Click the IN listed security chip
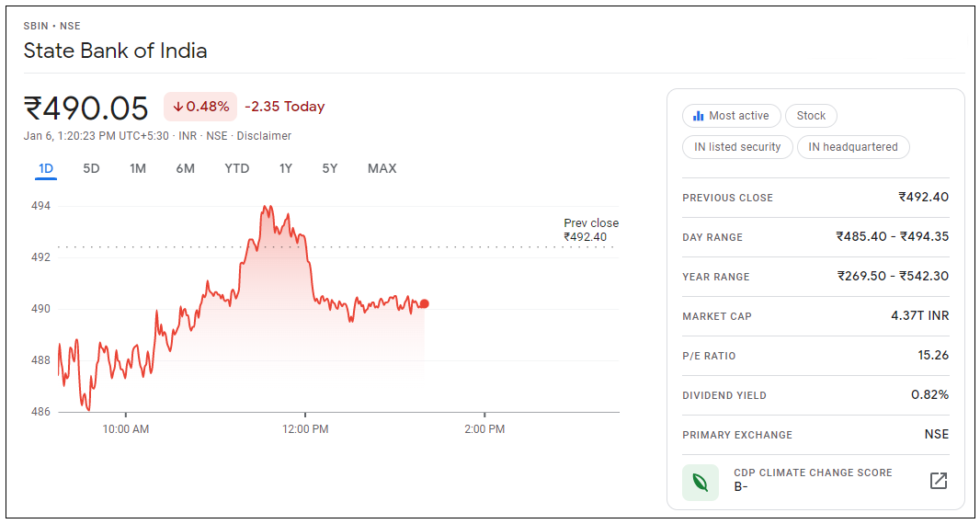The width and height of the screenshot is (980, 524). tap(737, 147)
